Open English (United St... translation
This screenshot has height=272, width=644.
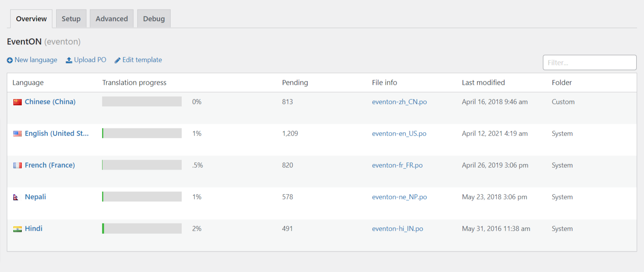(57, 133)
